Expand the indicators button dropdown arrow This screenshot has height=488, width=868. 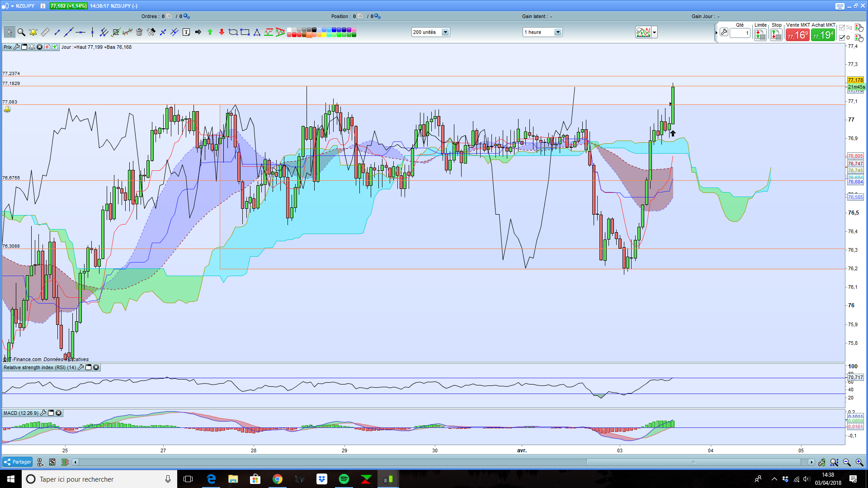(654, 32)
